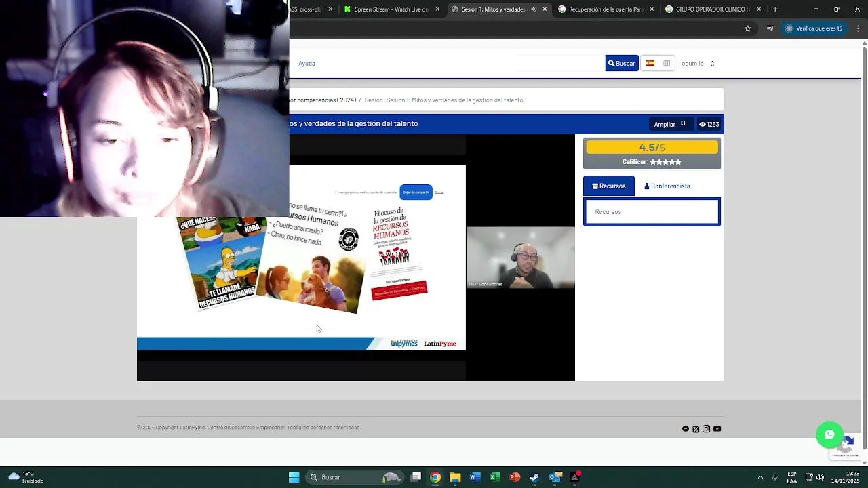This screenshot has width=868, height=488.
Task: Click the Recursos Humanos book cover on slide
Action: click(x=399, y=253)
